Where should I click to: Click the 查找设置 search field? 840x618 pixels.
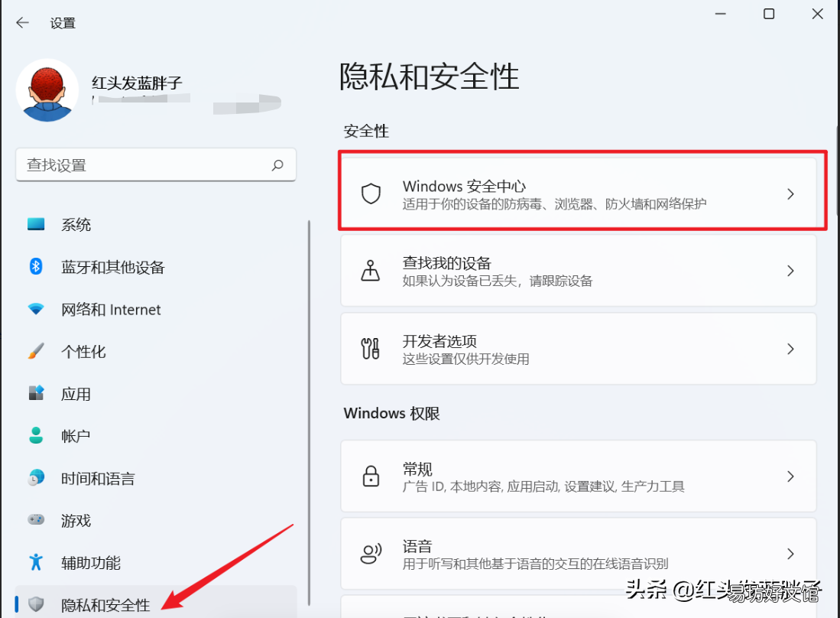pyautogui.click(x=156, y=165)
